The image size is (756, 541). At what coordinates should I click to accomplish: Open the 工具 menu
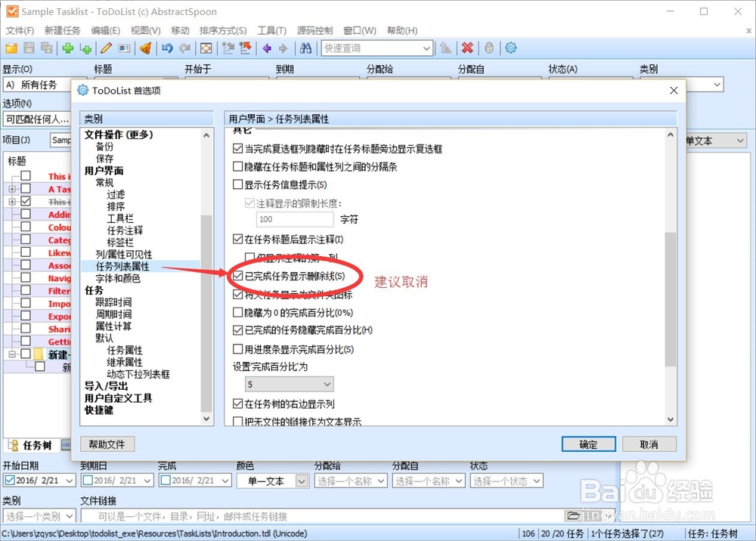click(x=271, y=30)
